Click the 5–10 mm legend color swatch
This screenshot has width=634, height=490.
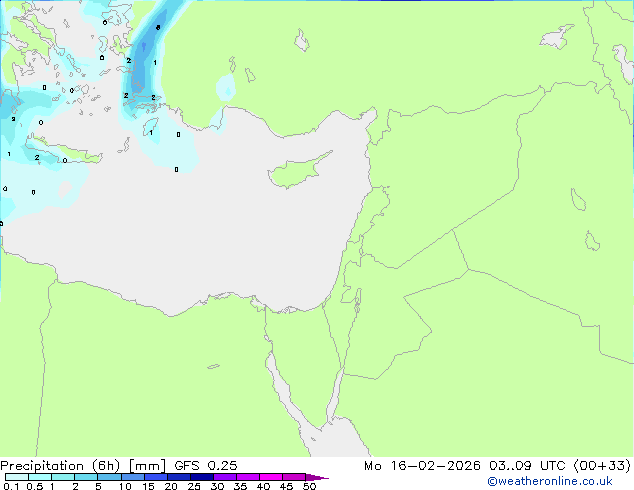110,477
